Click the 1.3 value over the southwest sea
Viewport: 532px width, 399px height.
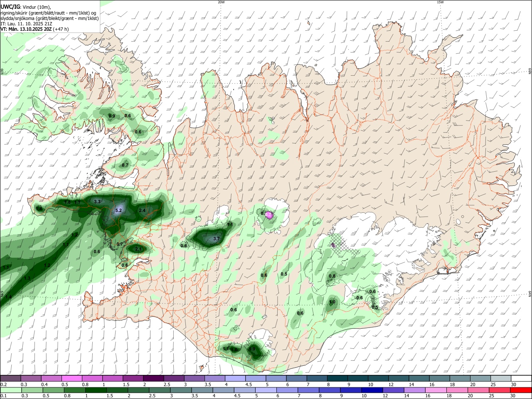[x=27, y=278]
